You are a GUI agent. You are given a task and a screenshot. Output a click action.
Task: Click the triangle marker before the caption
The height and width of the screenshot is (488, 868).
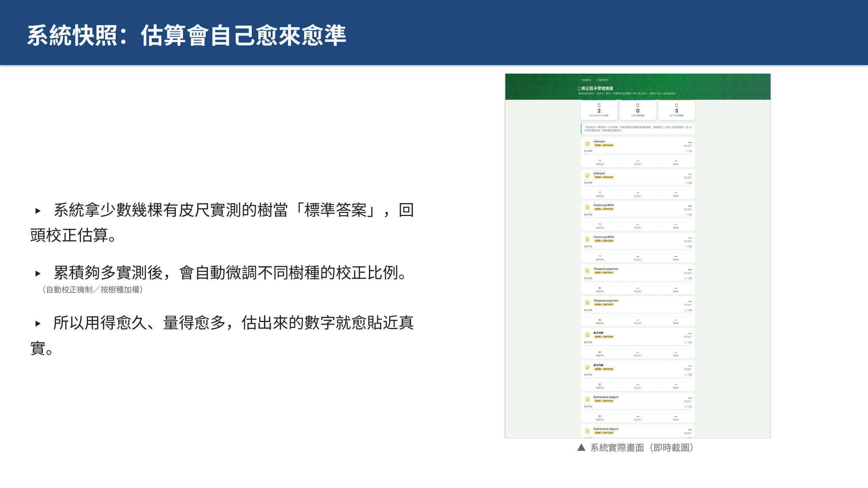coord(581,447)
